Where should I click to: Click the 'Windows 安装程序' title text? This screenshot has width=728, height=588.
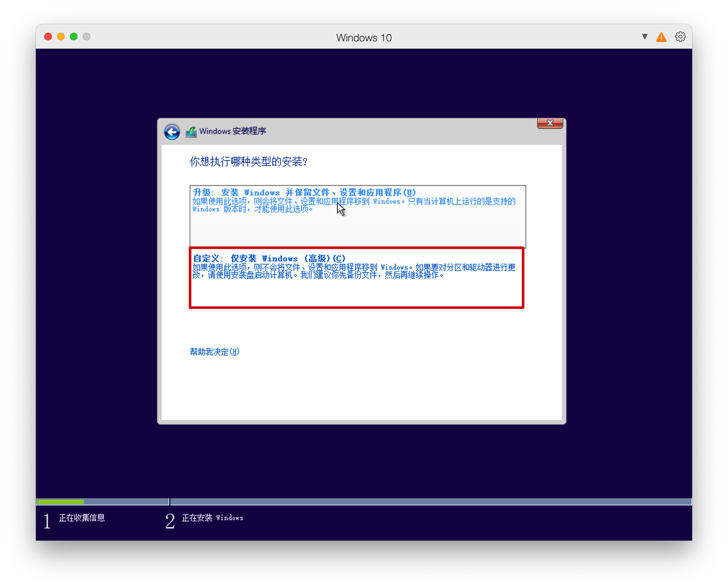[x=233, y=131]
